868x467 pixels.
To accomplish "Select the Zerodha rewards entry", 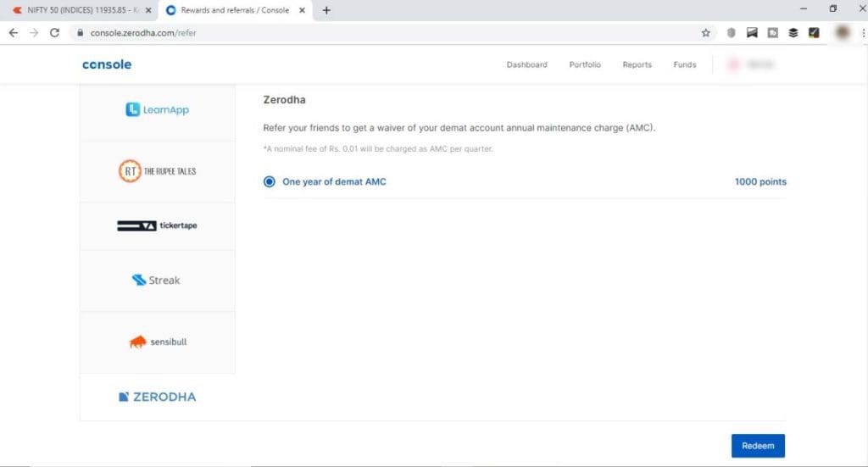I will pyautogui.click(x=157, y=397).
